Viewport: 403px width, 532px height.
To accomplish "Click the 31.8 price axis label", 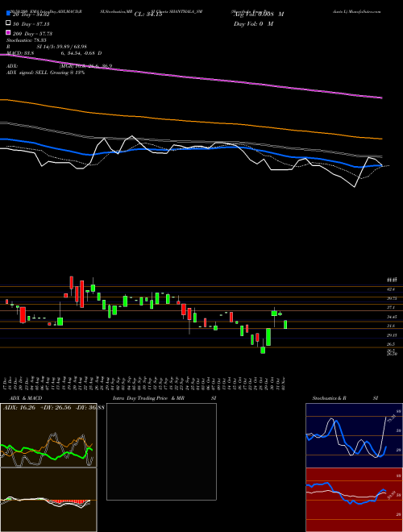I will [x=391, y=326].
